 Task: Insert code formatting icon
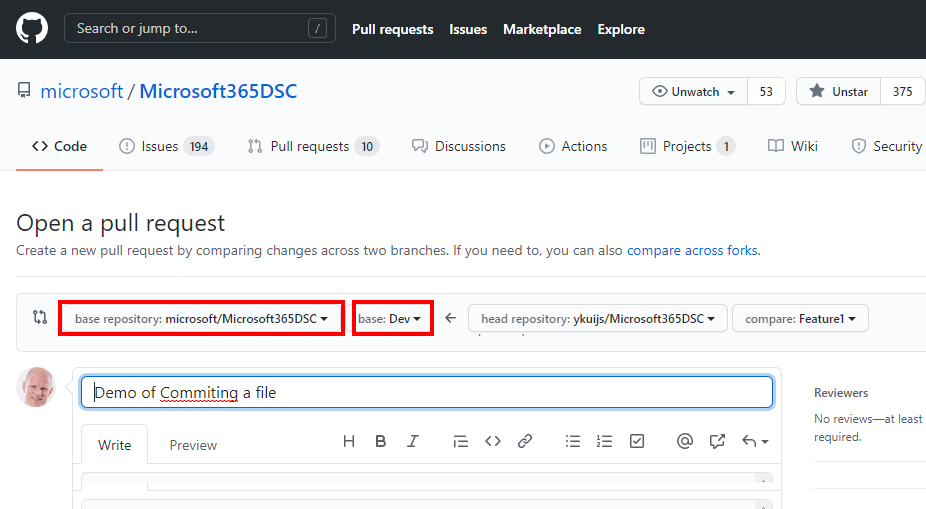[x=492, y=441]
